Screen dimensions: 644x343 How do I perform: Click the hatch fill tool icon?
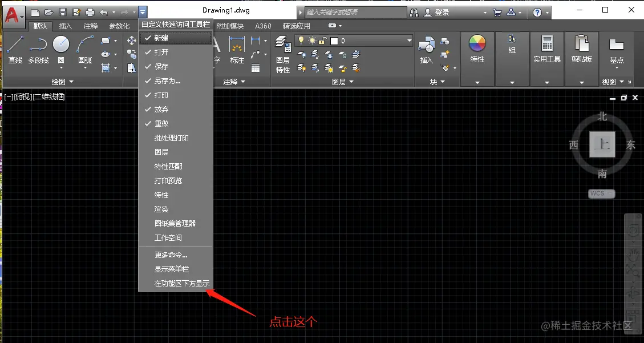106,67
